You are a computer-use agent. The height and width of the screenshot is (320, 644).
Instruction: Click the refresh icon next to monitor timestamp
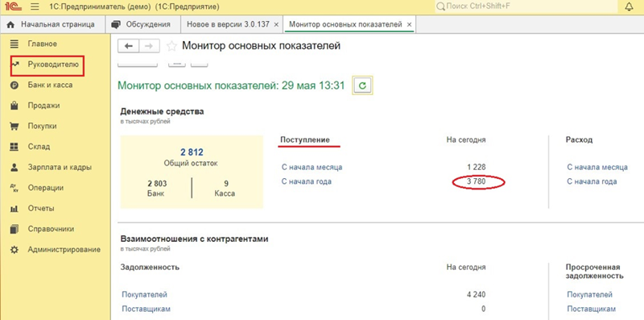pyautogui.click(x=362, y=85)
